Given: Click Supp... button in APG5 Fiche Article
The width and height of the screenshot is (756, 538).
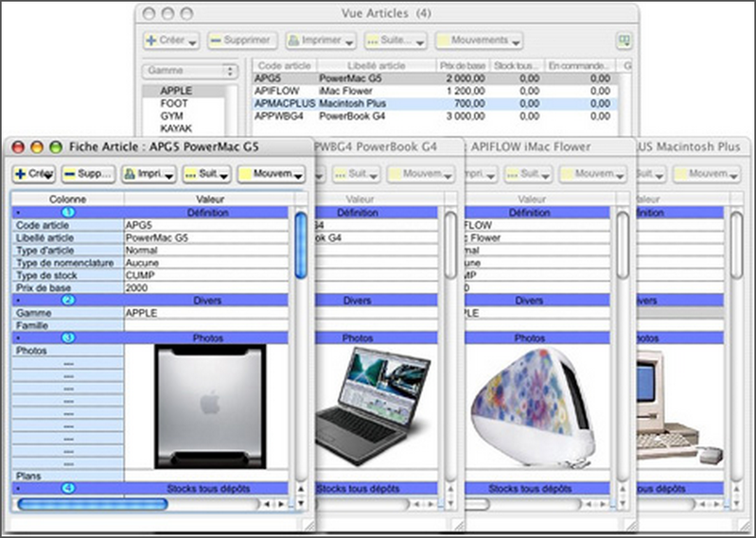Looking at the screenshot, I should tap(88, 174).
